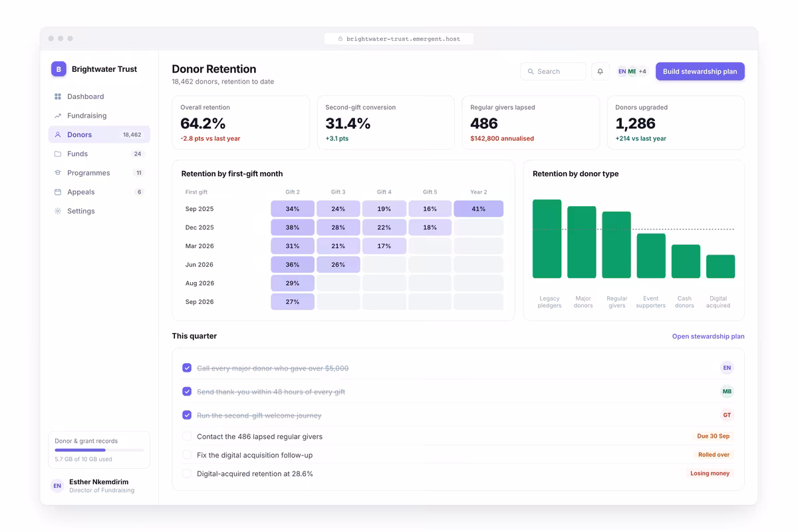The image size is (798, 532).
Task: Click the search magnifier icon
Action: coord(531,71)
